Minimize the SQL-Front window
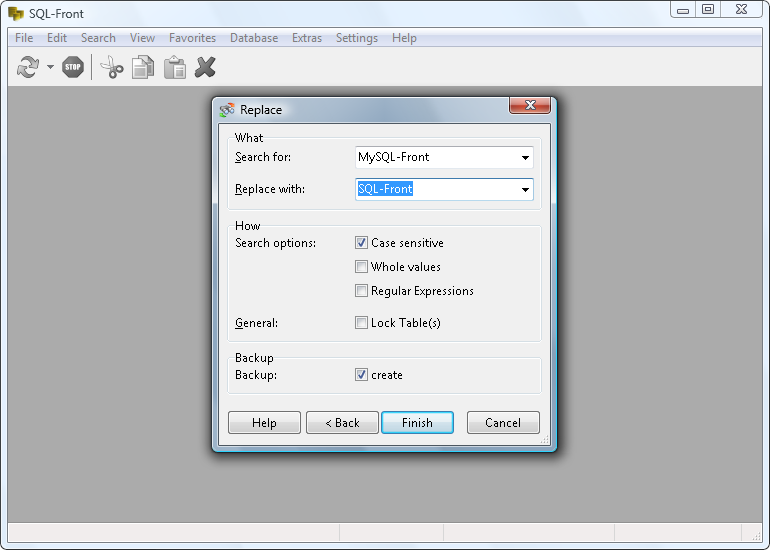The image size is (770, 550). [683, 10]
